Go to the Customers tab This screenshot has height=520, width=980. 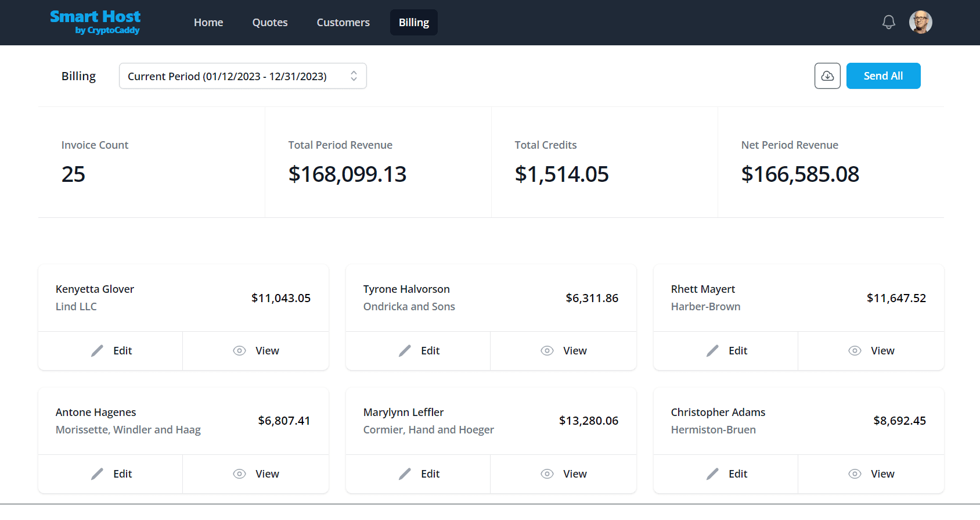(x=343, y=23)
